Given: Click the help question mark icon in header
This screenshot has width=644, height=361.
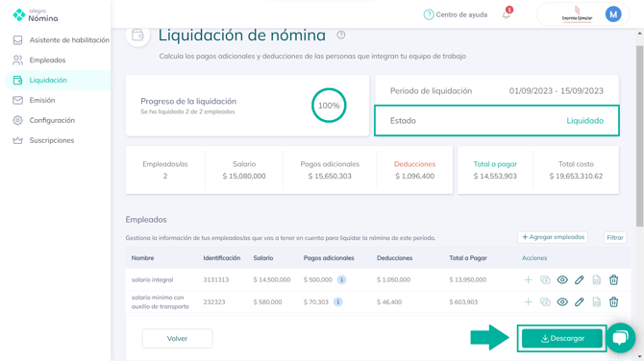Looking at the screenshot, I should 429,14.
